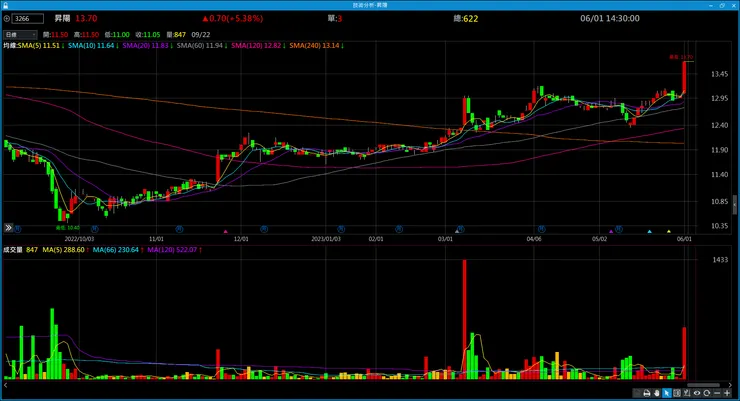Click the 成交量 volume panel title
This screenshot has height=401, width=740.
pos(13,250)
